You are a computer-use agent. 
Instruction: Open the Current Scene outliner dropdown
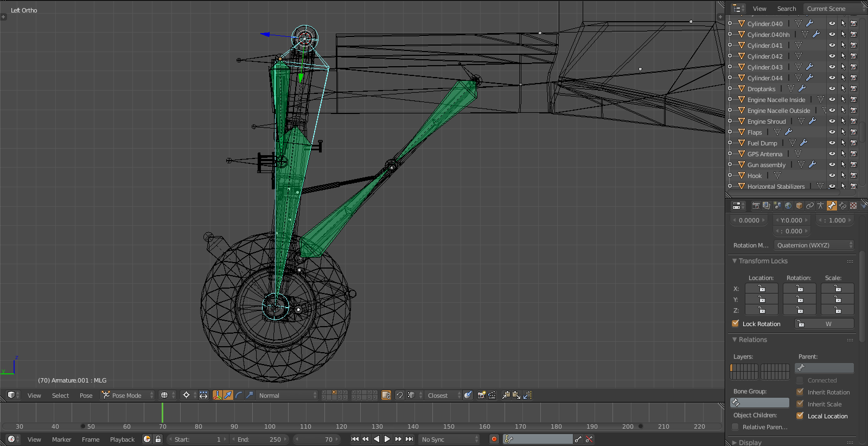834,8
